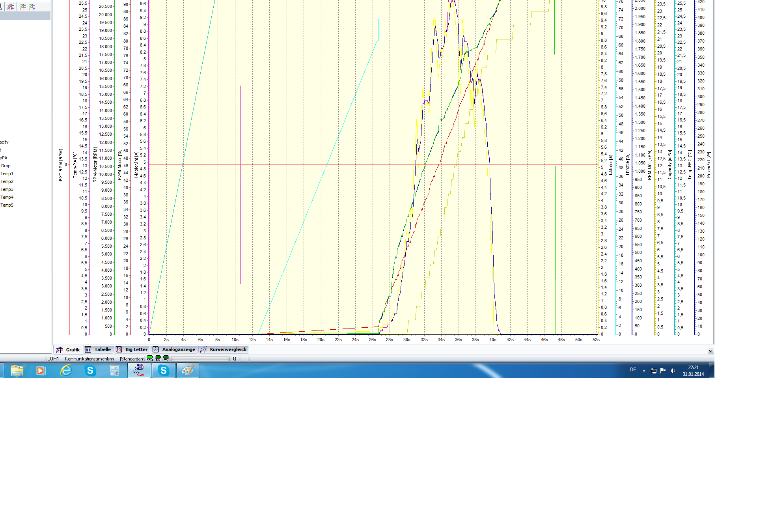
Task: Click the TX status indicator
Action: 166,358
